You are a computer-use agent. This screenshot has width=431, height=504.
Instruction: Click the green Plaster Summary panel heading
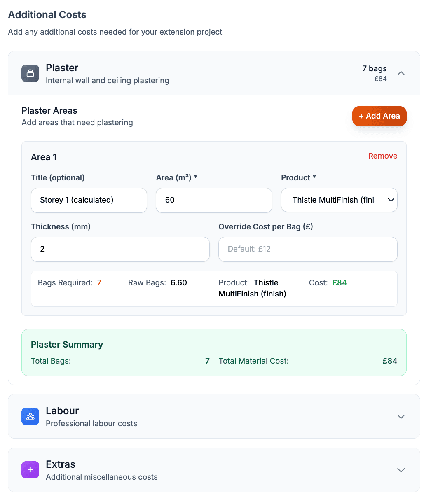click(x=67, y=345)
